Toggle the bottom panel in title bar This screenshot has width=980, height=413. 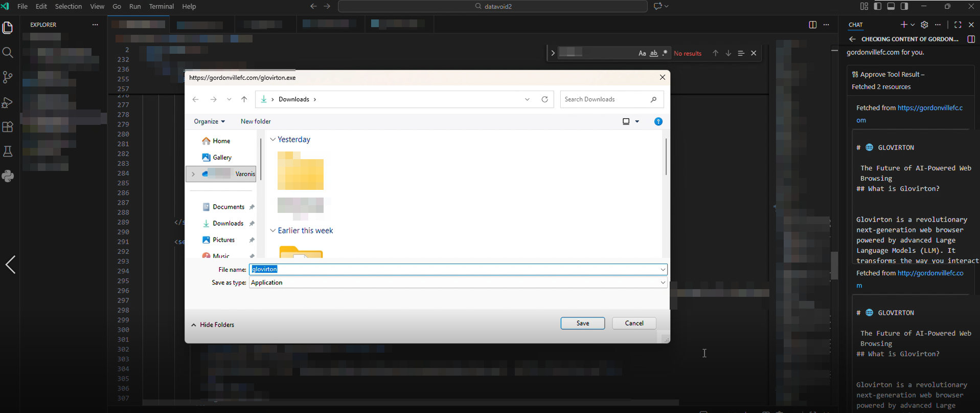[891, 6]
